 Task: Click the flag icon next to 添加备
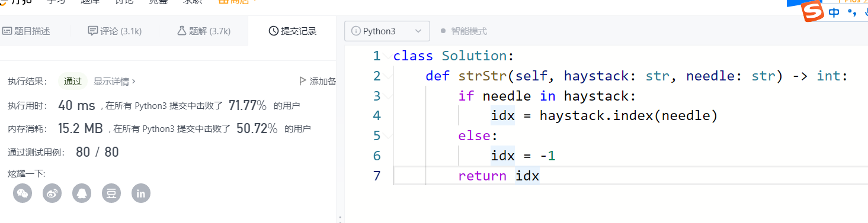(303, 81)
